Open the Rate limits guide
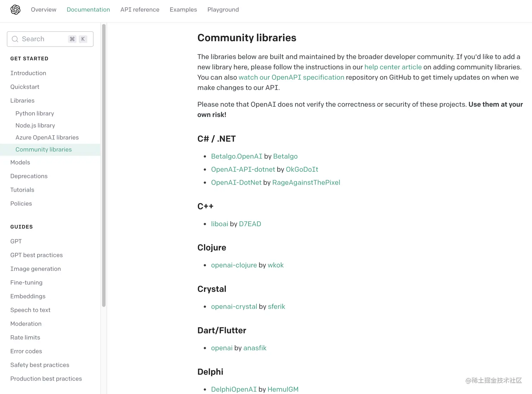Viewport: 532px width, 394px height. click(25, 337)
